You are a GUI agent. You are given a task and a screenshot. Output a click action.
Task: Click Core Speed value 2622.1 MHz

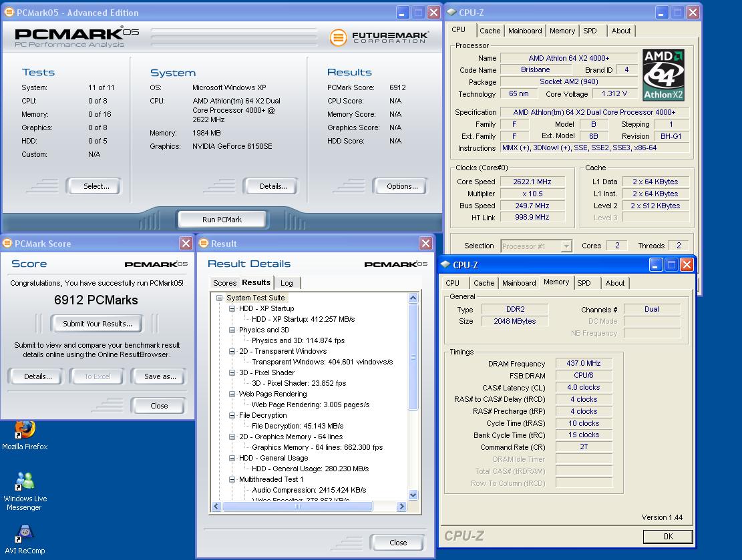(532, 182)
